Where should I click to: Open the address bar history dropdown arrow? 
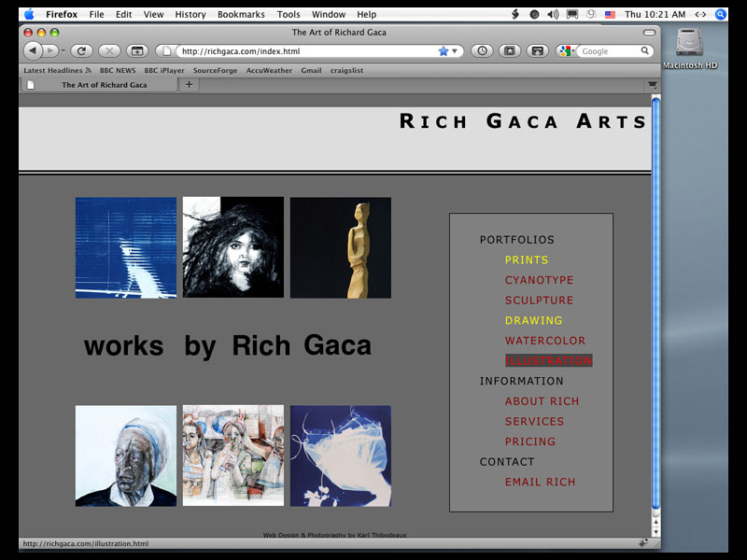coord(455,51)
